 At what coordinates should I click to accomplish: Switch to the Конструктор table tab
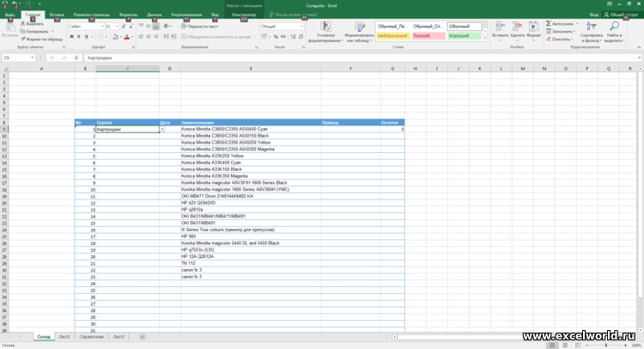(x=244, y=15)
